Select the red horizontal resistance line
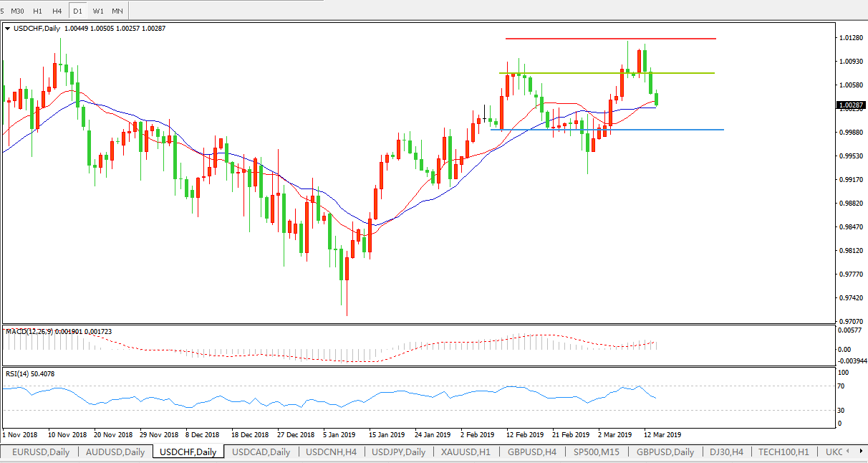868x463 pixels. [x=609, y=39]
